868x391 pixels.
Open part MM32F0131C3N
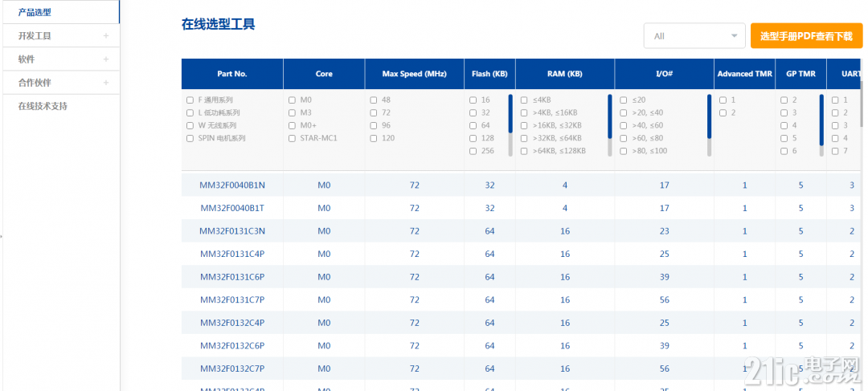(232, 231)
